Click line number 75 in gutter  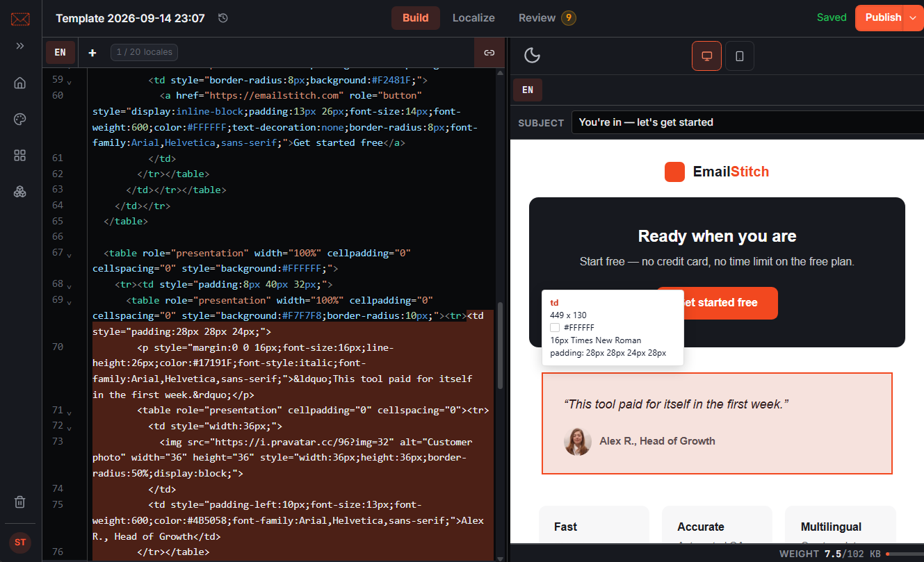pos(58,504)
